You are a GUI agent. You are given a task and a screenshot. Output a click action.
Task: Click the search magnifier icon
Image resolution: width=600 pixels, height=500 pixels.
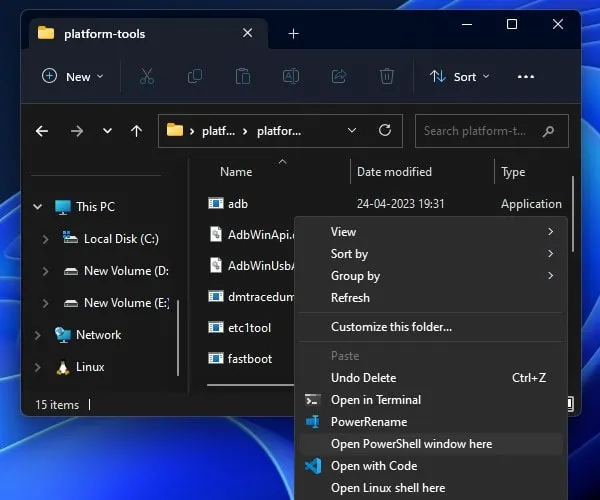(548, 131)
